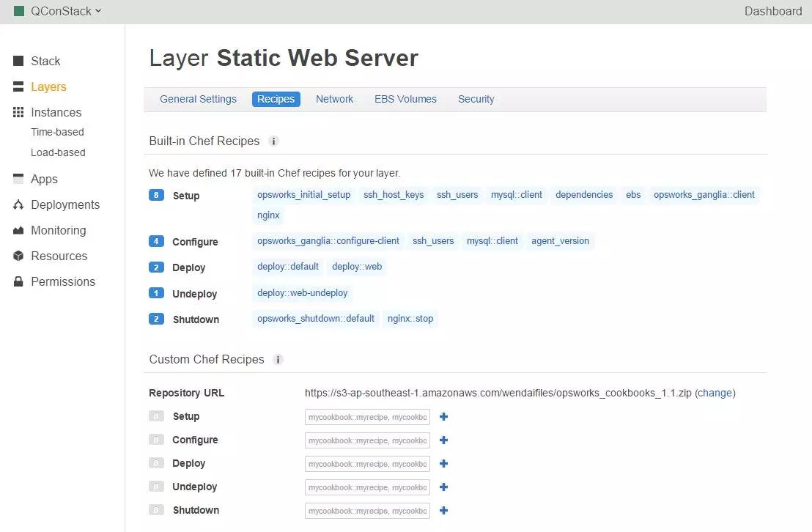
Task: Focus the custom Undeploy recipes field
Action: [367, 487]
